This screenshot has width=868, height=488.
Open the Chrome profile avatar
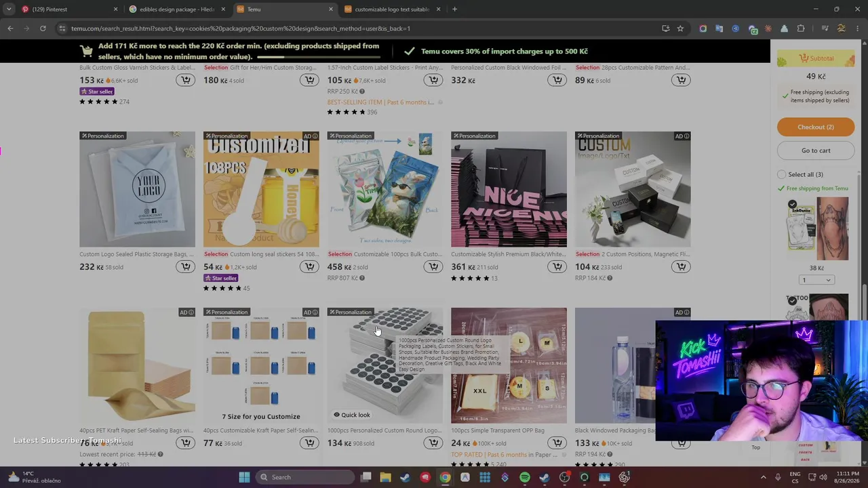pos(842,28)
